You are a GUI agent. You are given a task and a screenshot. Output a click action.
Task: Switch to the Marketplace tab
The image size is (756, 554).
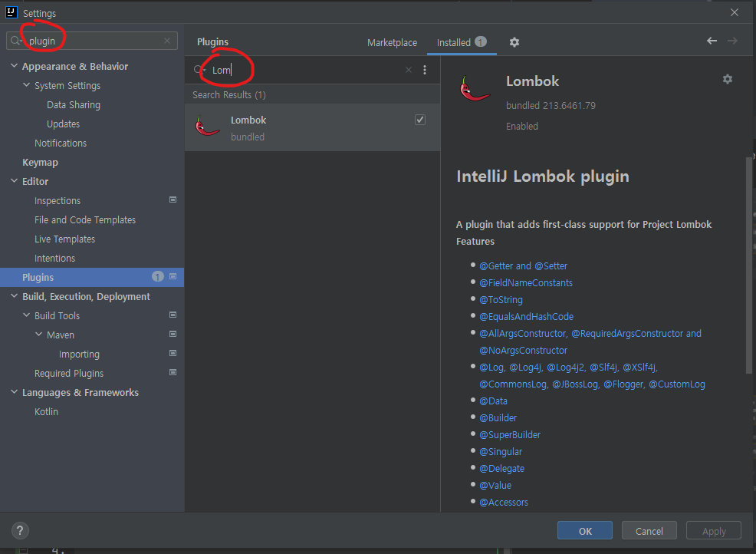pos(392,43)
